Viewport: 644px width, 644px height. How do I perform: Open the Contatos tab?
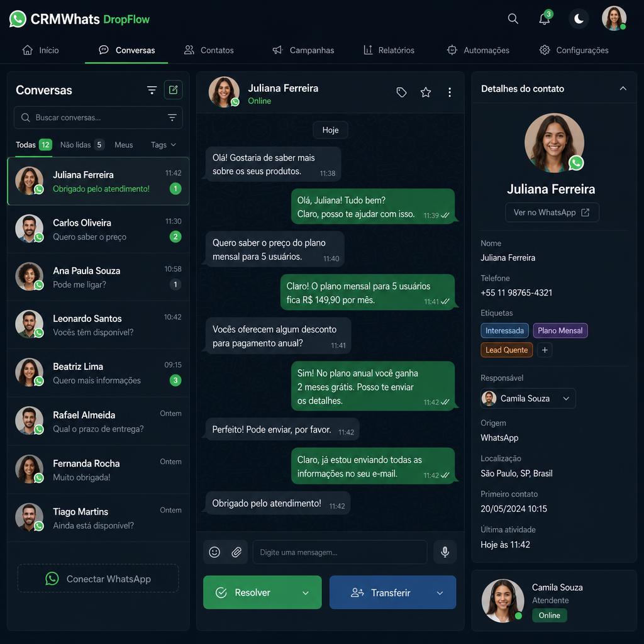pyautogui.click(x=209, y=50)
